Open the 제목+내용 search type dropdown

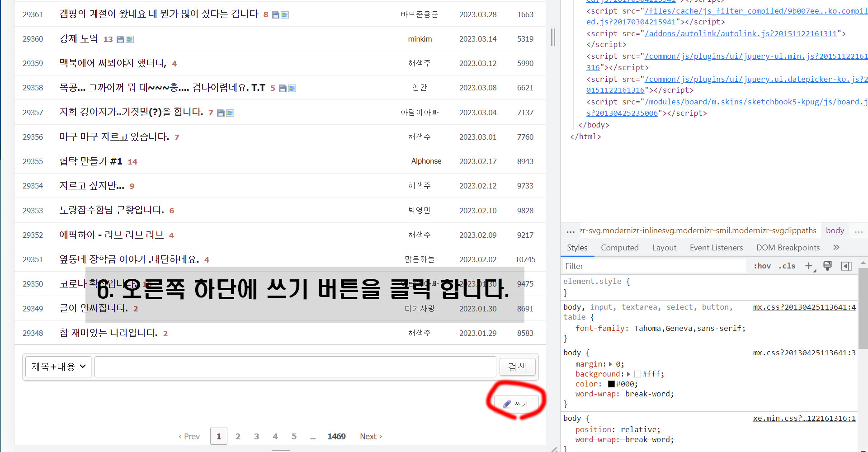pos(58,367)
